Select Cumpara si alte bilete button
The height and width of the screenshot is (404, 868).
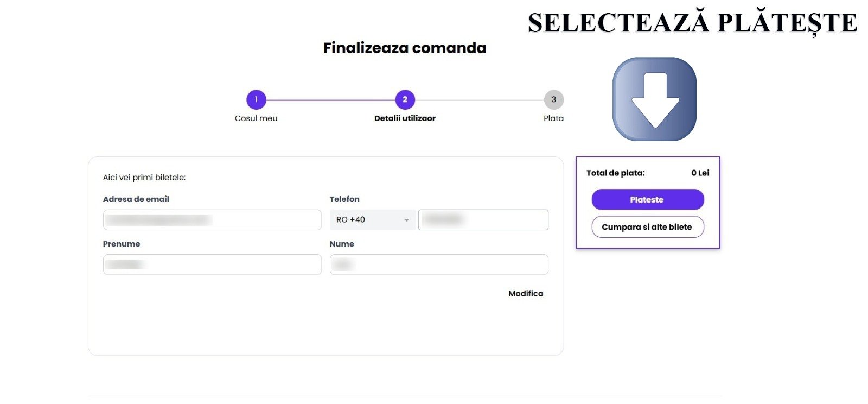tap(647, 227)
